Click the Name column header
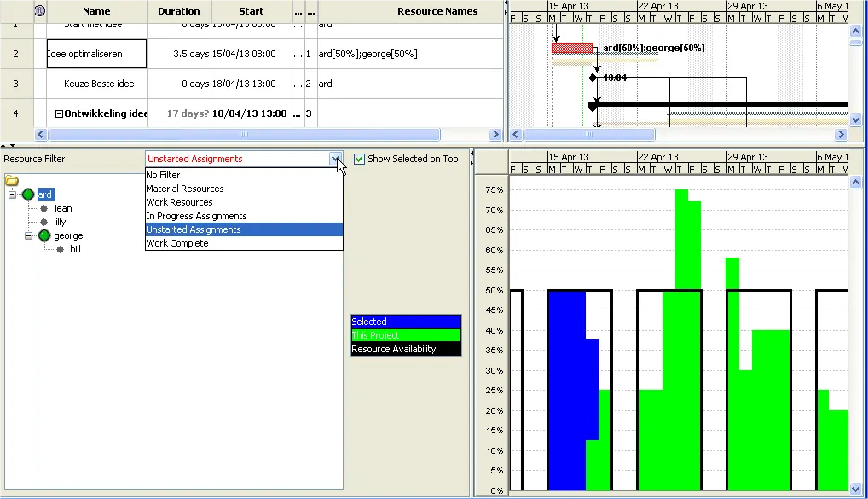The width and height of the screenshot is (868, 499). click(96, 11)
